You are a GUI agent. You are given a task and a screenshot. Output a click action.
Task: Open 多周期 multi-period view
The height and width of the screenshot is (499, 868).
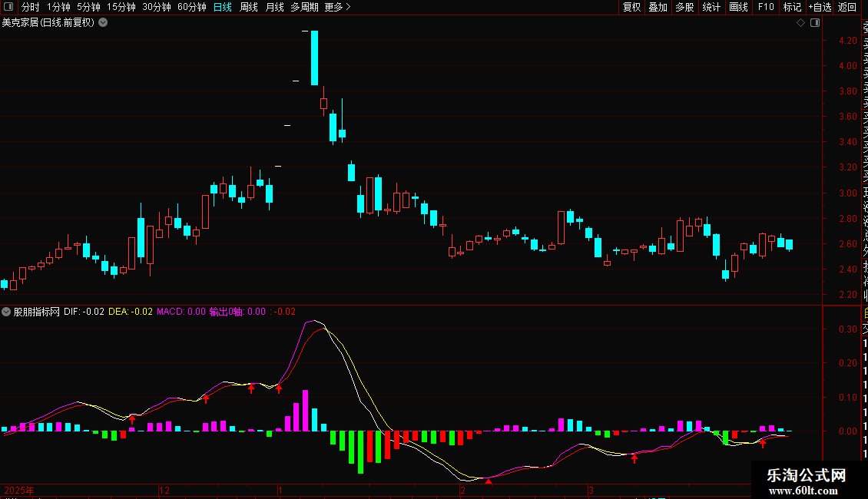click(x=304, y=7)
